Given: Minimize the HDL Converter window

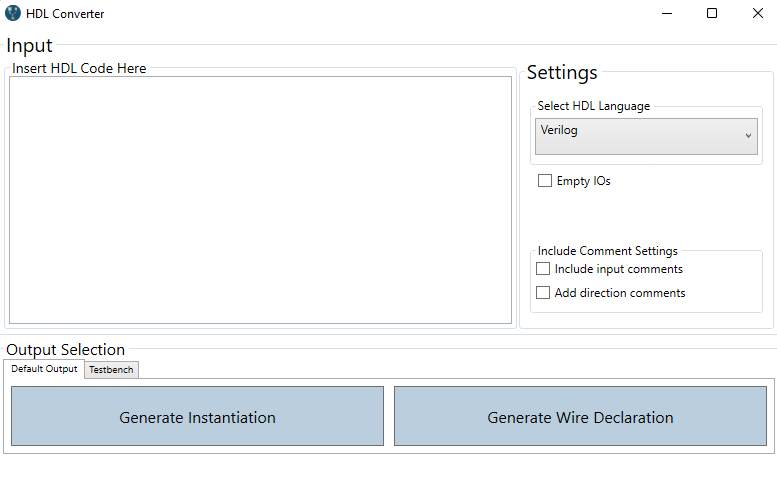Looking at the screenshot, I should click(667, 13).
